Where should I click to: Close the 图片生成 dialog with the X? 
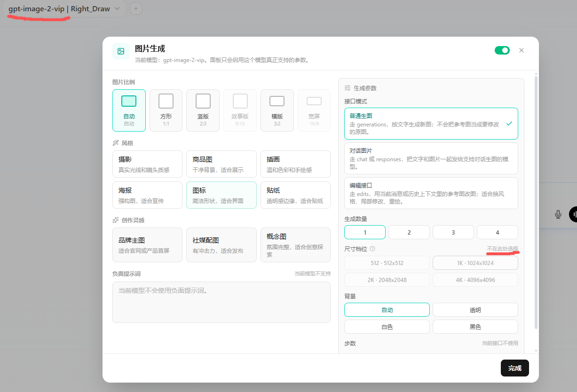[x=521, y=50]
